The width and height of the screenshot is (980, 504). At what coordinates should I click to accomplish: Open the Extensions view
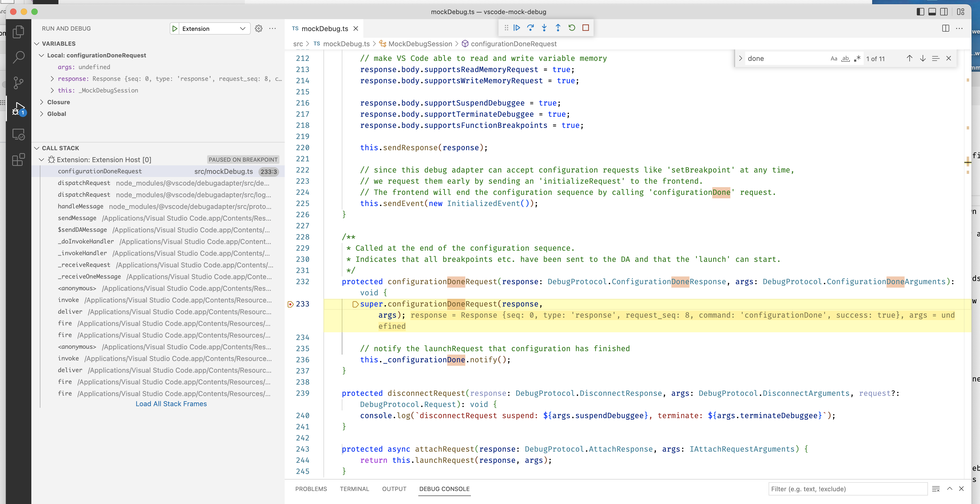click(x=18, y=160)
